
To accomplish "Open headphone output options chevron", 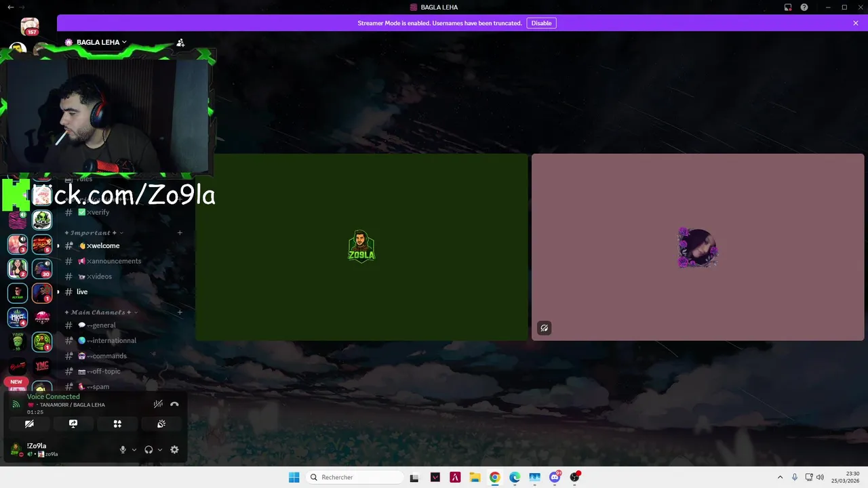I will [x=160, y=449].
